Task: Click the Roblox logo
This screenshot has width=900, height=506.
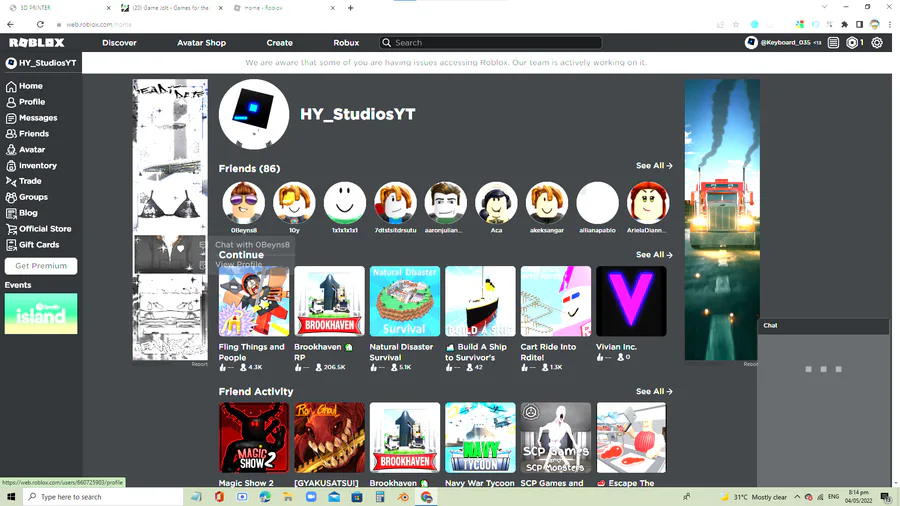Action: pos(37,42)
